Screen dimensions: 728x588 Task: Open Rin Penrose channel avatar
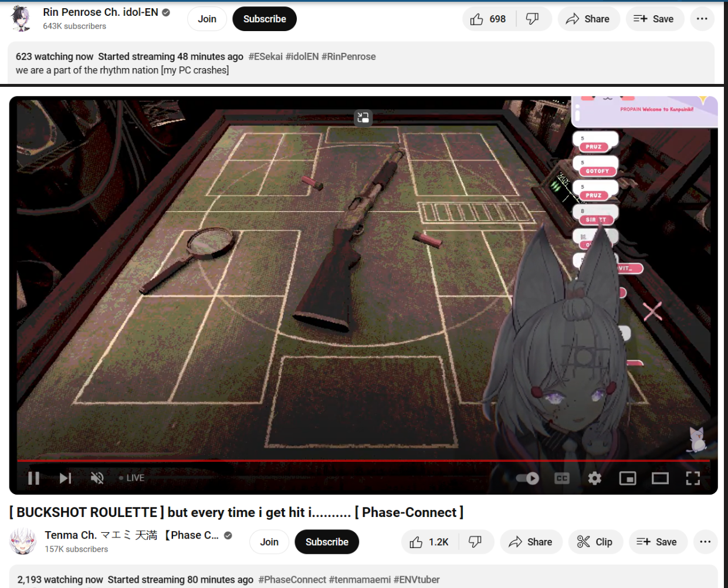[x=21, y=18]
